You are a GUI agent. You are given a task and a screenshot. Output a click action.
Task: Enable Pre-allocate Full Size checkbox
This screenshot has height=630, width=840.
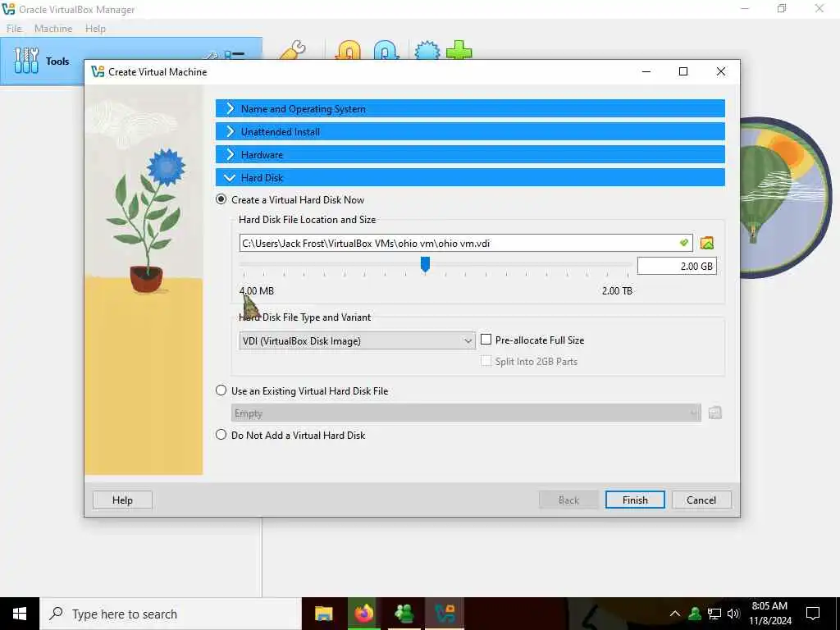tap(486, 340)
